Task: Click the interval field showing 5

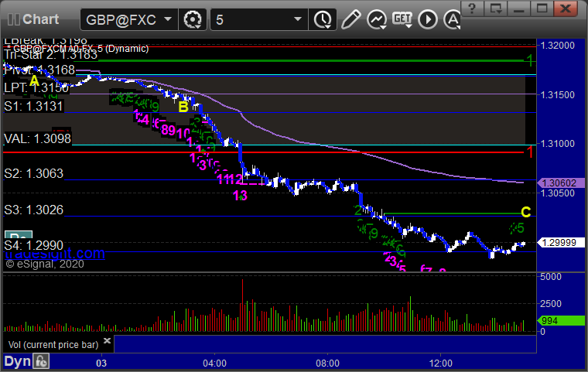Action: pos(251,19)
